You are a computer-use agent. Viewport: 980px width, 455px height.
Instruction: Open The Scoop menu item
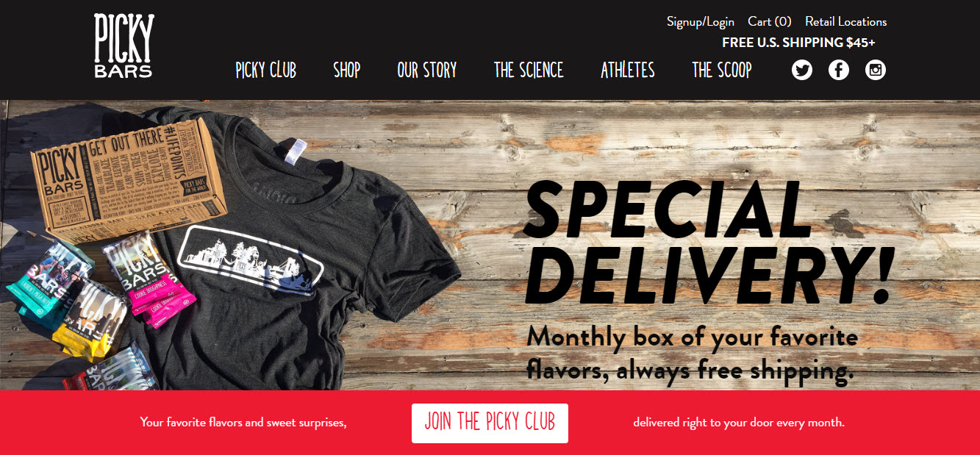pyautogui.click(x=722, y=70)
